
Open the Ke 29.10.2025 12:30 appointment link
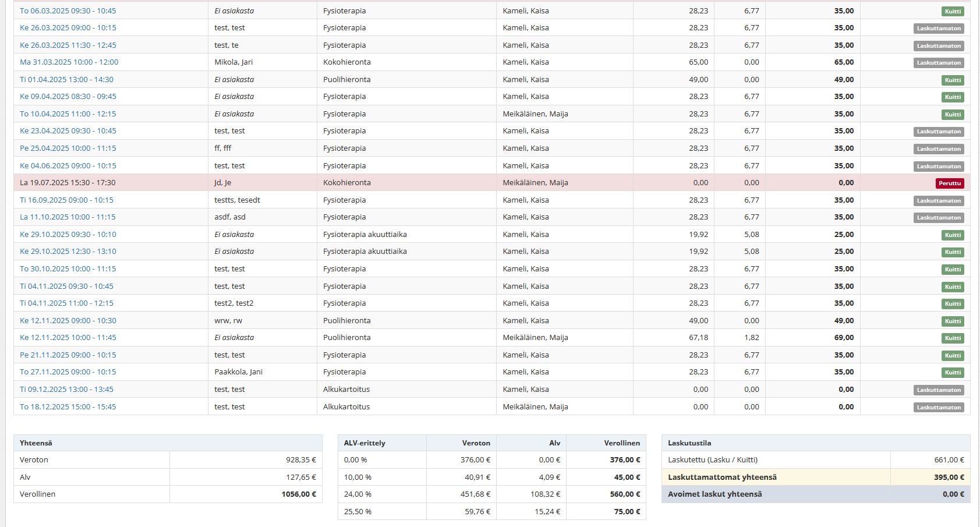point(68,251)
